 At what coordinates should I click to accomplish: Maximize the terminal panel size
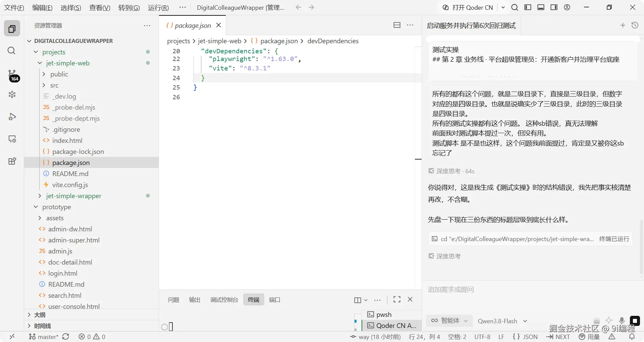point(397,299)
